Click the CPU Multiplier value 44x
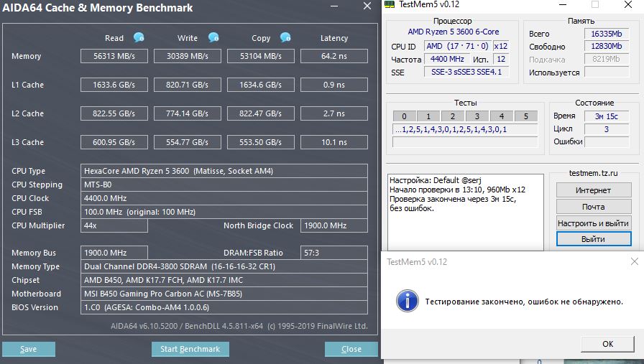The image size is (644, 364). tap(114, 225)
